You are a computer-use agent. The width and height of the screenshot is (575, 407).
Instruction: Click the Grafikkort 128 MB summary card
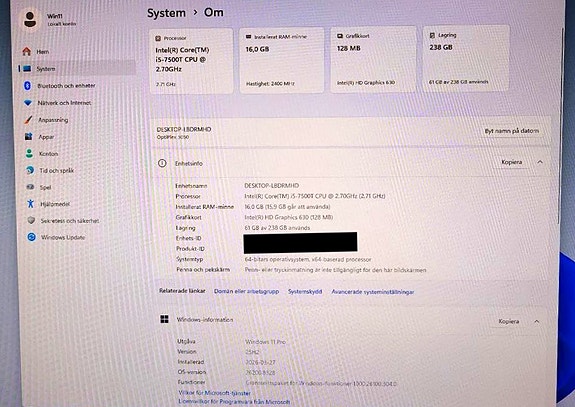[373, 59]
